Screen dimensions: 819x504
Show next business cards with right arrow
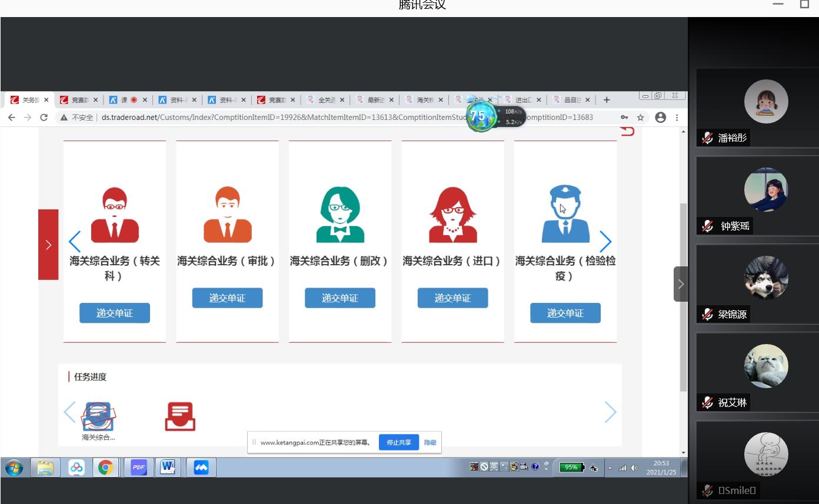605,241
